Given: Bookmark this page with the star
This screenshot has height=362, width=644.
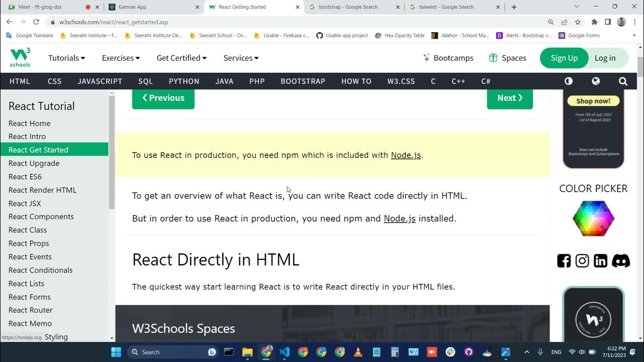Looking at the screenshot, I should [578, 22].
